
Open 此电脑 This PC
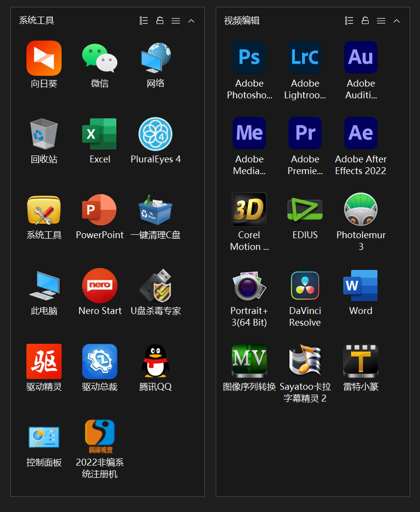[x=44, y=286]
